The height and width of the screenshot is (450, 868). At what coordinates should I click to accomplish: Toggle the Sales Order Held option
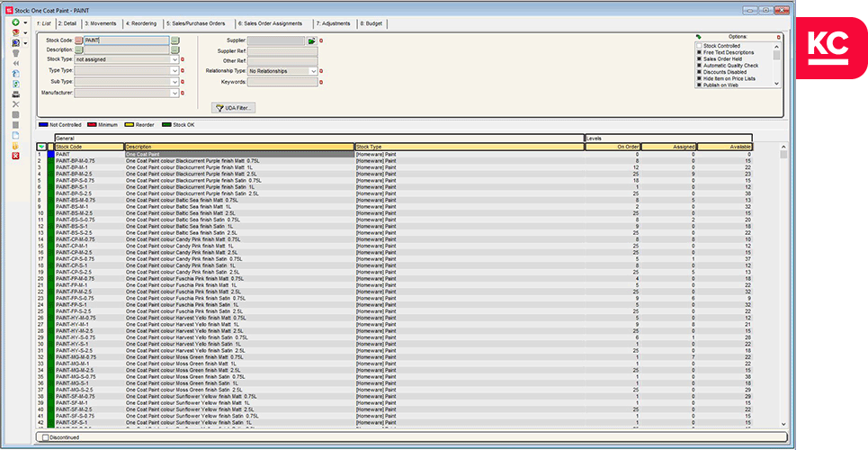tap(699, 58)
